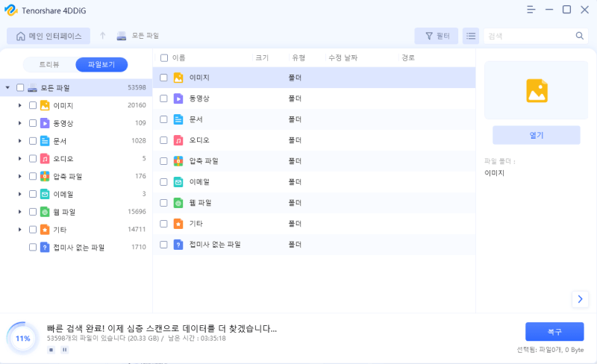This screenshot has width=597, height=364.
Task: Pause the scan in progress
Action: [x=64, y=349]
